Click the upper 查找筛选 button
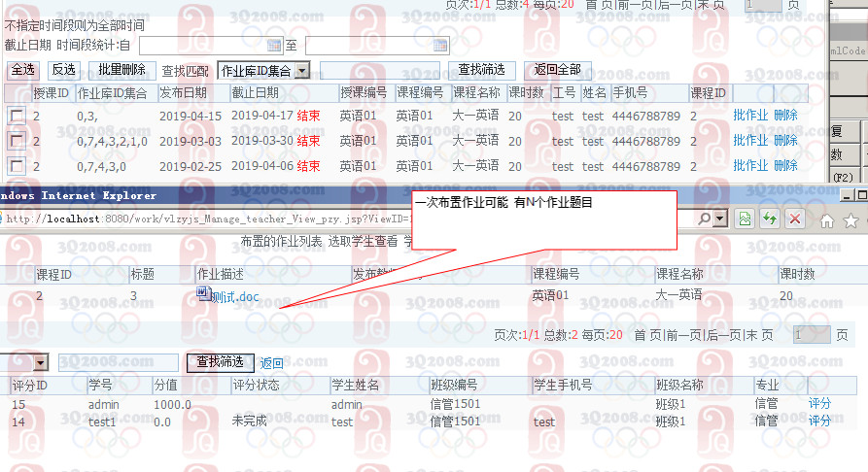Screen dimensions: 868x472 pos(481,70)
